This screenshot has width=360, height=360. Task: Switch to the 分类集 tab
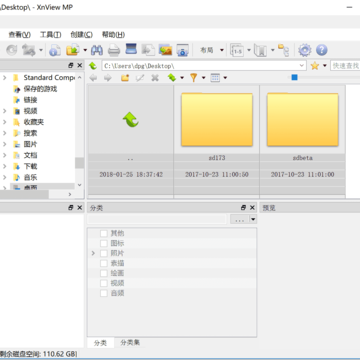tap(130, 343)
